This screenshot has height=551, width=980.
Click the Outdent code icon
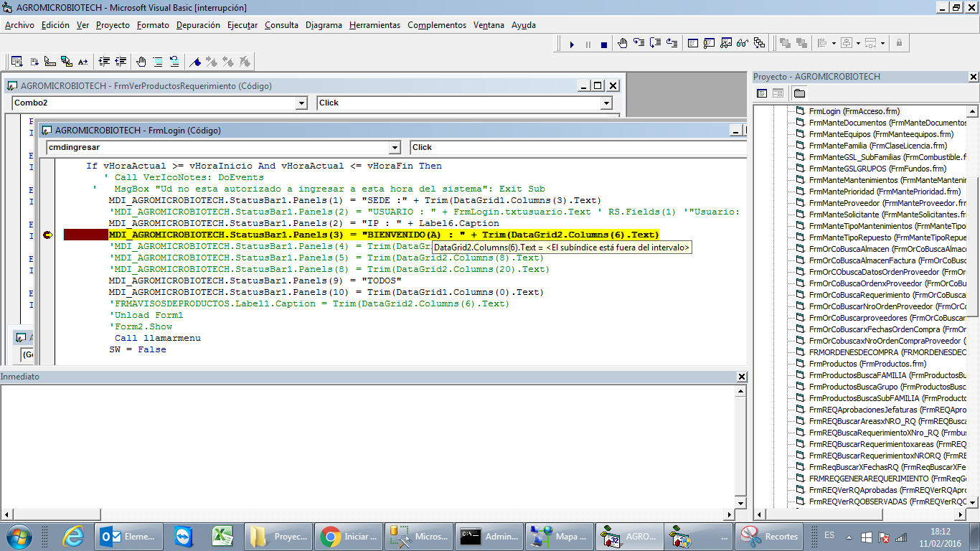point(121,62)
